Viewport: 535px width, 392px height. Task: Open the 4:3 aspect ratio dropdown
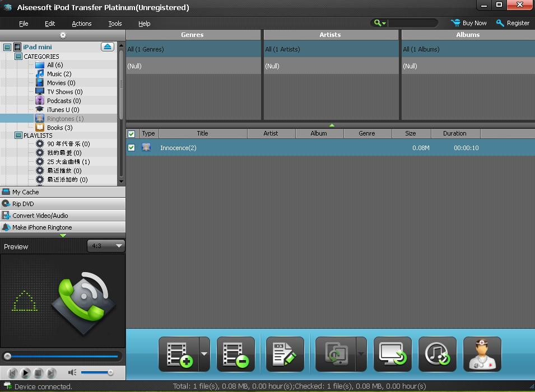[x=106, y=246]
